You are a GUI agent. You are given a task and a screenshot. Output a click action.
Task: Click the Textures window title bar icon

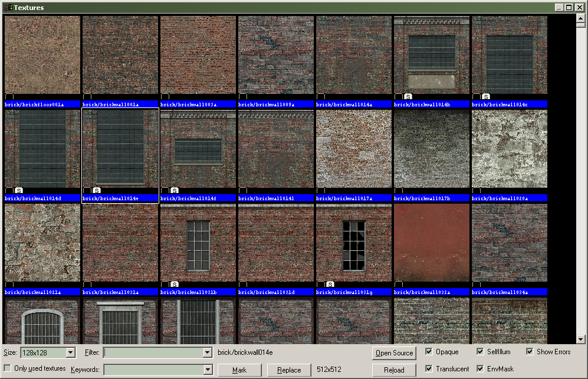7,8
